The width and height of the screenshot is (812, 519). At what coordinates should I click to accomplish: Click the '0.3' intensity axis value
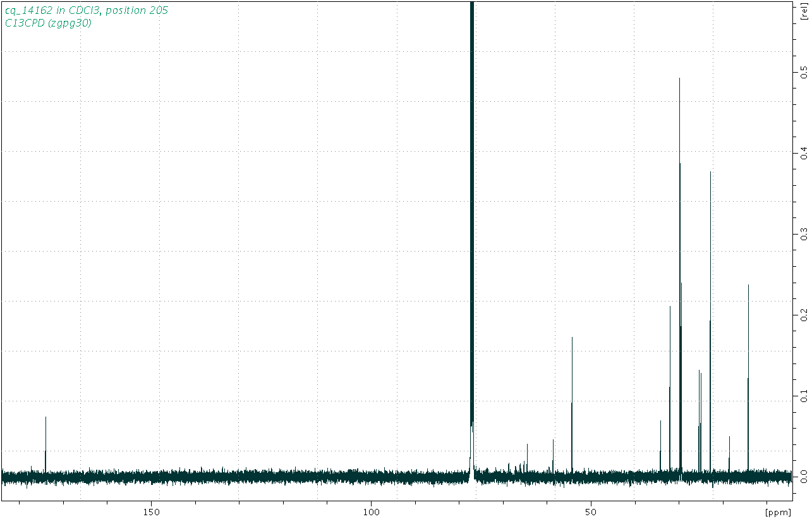coord(804,233)
